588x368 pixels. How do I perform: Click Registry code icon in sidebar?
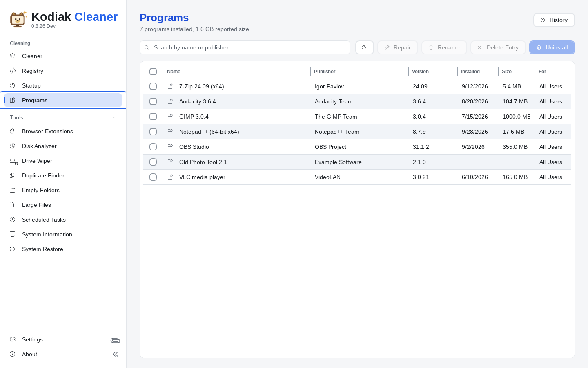pos(13,71)
